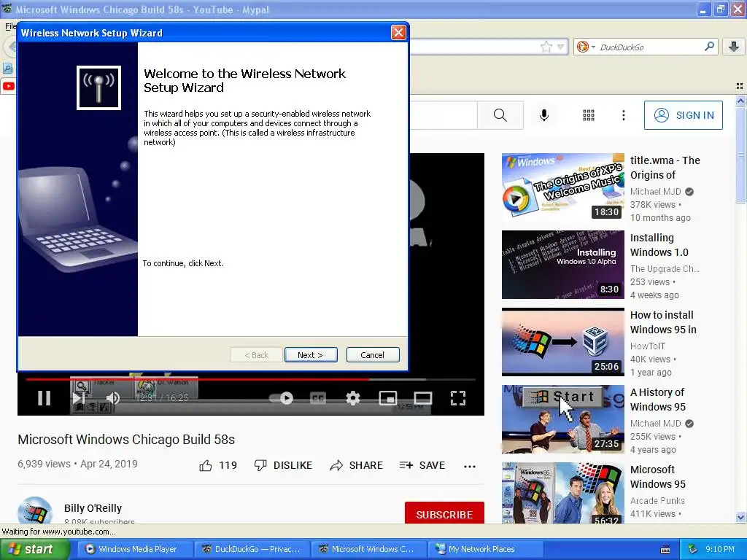
Task: Click the DISLIKE button
Action: [284, 465]
